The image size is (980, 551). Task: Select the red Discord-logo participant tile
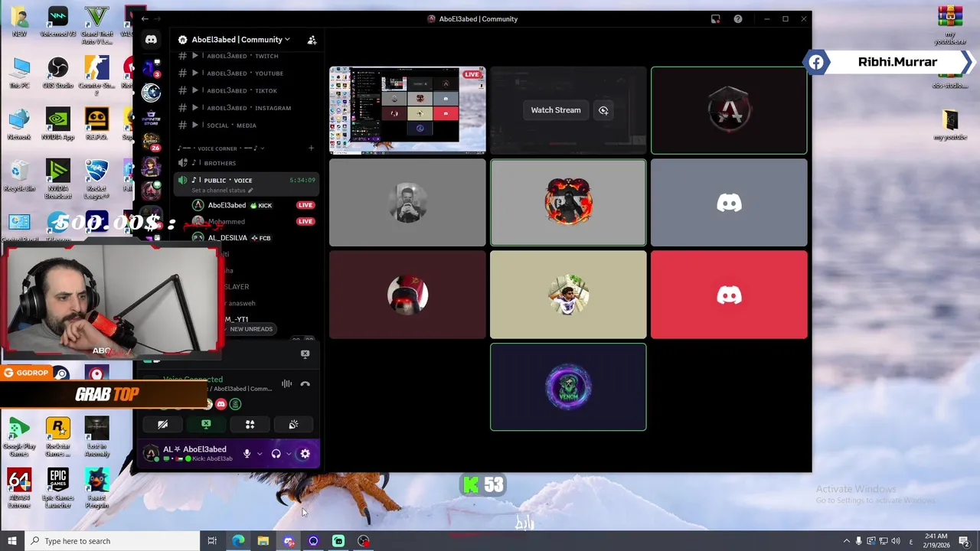729,295
